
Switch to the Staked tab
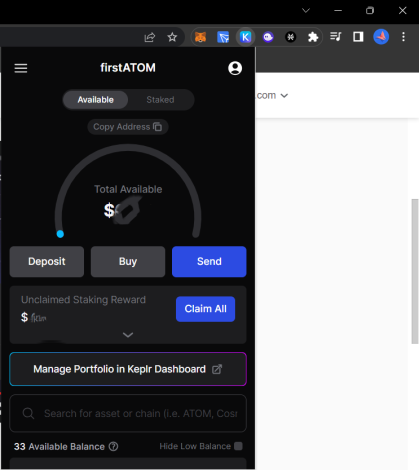[x=160, y=100]
